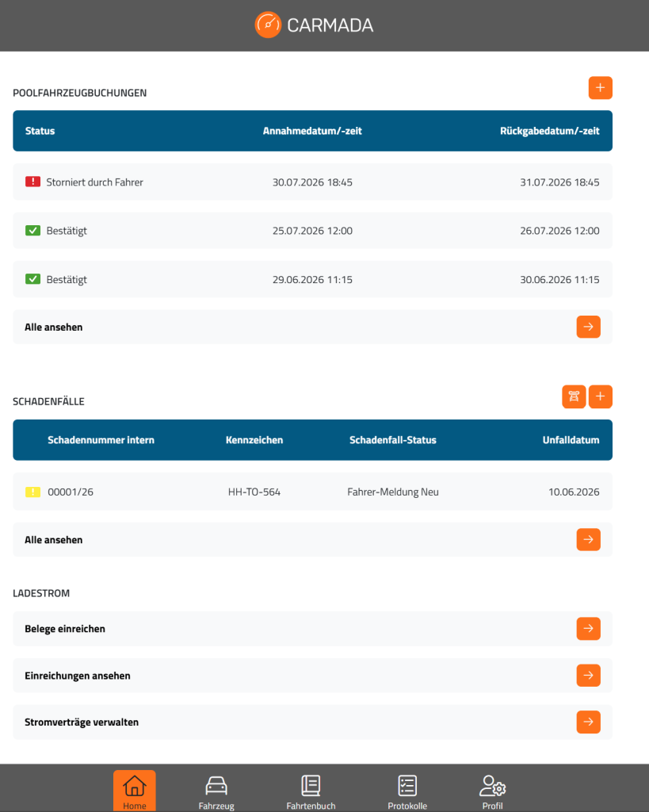This screenshot has height=812, width=649.
Task: Select Belege einreichen row
Action: coord(312,629)
